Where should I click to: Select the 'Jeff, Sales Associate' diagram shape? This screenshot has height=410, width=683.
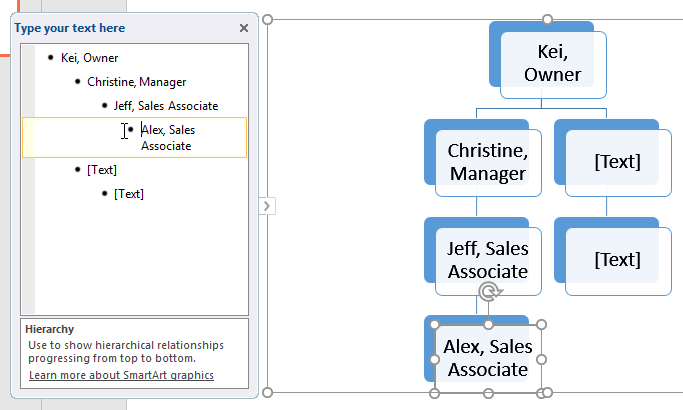(x=487, y=259)
